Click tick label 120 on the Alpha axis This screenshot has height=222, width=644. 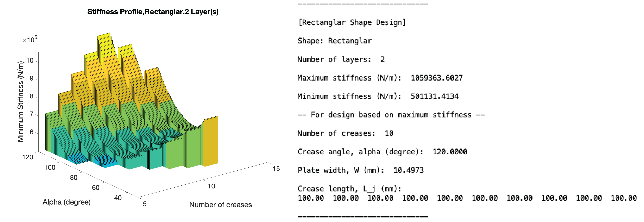coord(28,157)
